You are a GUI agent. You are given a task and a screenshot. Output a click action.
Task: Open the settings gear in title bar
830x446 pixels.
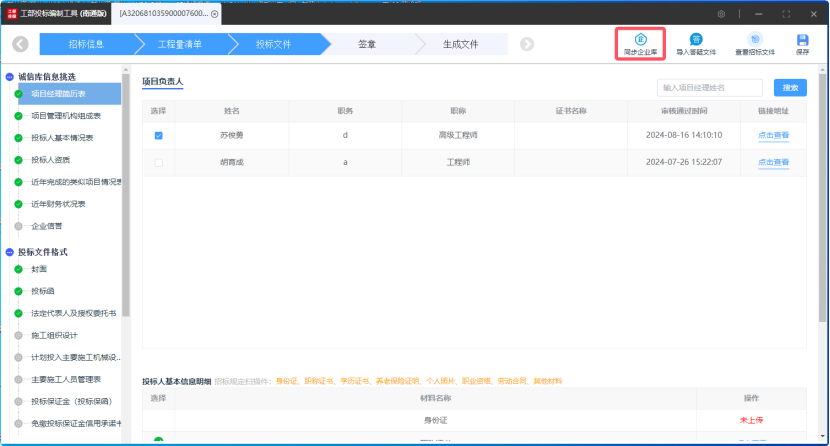[722, 14]
